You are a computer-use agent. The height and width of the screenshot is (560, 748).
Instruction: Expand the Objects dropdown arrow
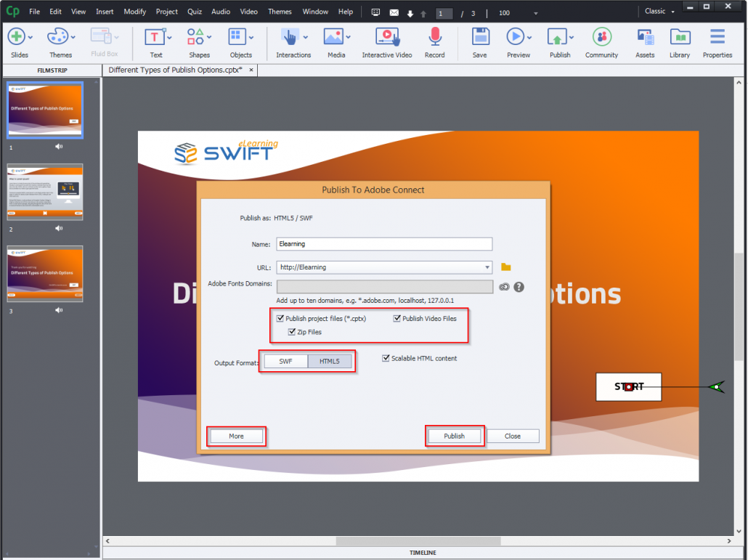click(x=251, y=37)
